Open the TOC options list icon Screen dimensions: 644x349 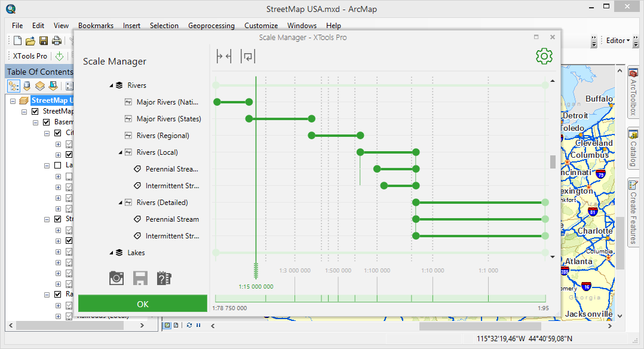[x=69, y=86]
